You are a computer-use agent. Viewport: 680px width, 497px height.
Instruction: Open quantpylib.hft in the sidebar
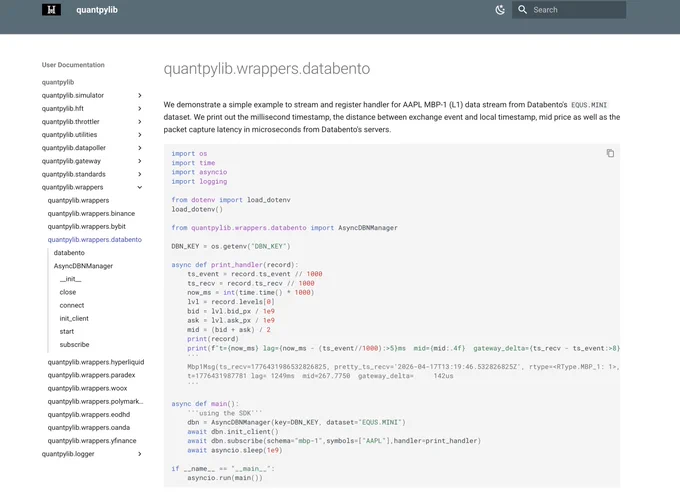(x=62, y=108)
